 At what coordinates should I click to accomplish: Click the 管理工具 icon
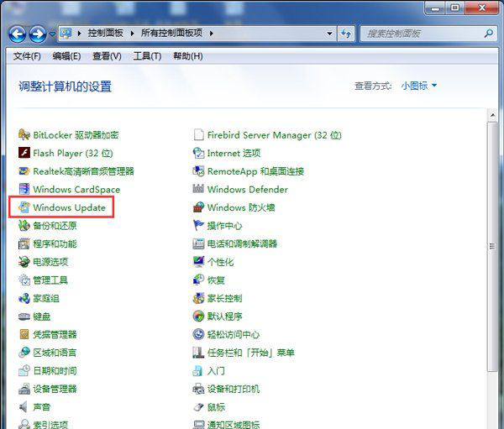point(24,280)
